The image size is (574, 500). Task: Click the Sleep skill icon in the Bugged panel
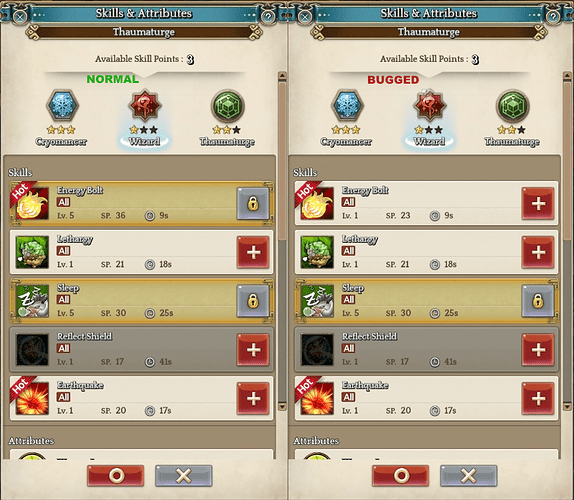(317, 301)
